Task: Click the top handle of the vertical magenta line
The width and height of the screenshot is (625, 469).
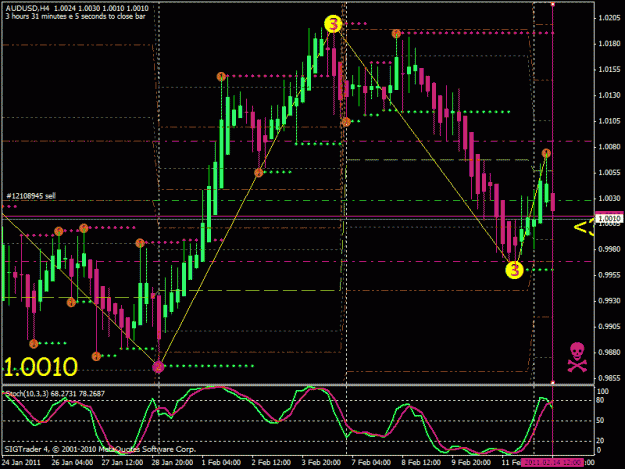Action: pos(553,4)
